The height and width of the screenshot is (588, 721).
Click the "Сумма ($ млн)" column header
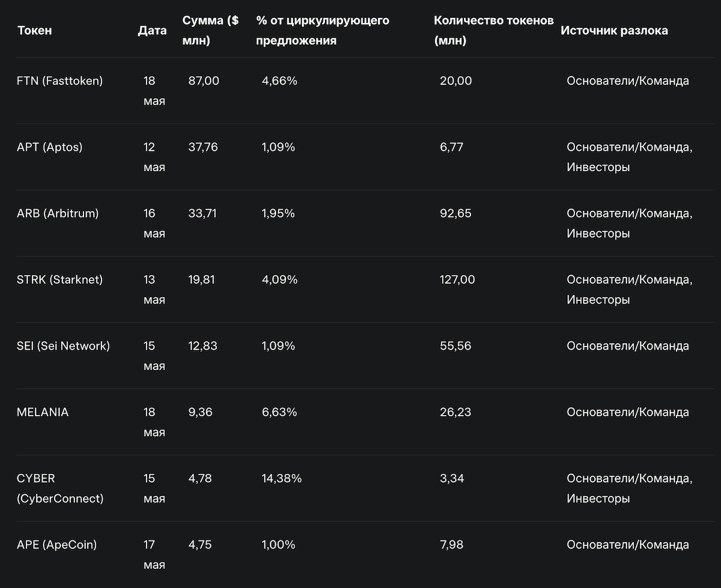210,31
